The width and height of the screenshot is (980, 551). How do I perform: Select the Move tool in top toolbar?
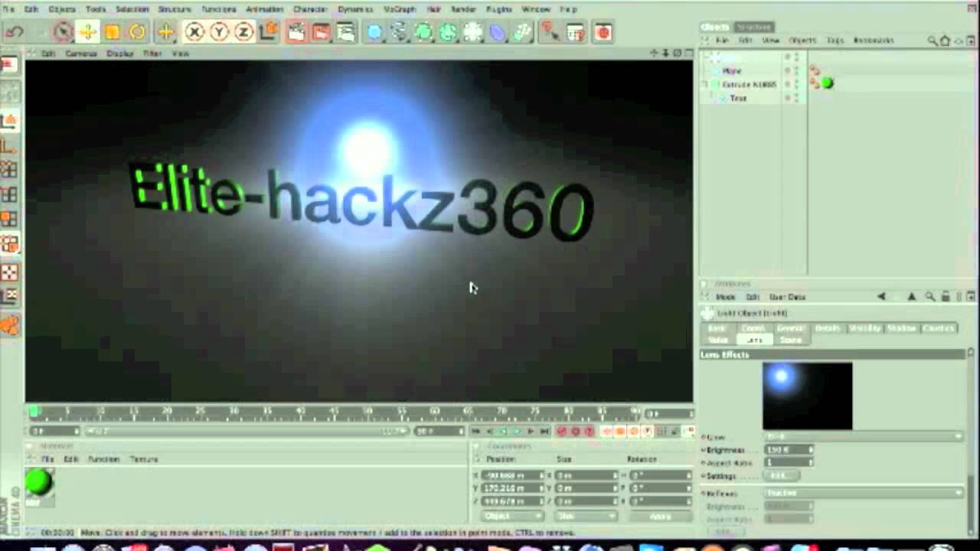click(x=87, y=32)
